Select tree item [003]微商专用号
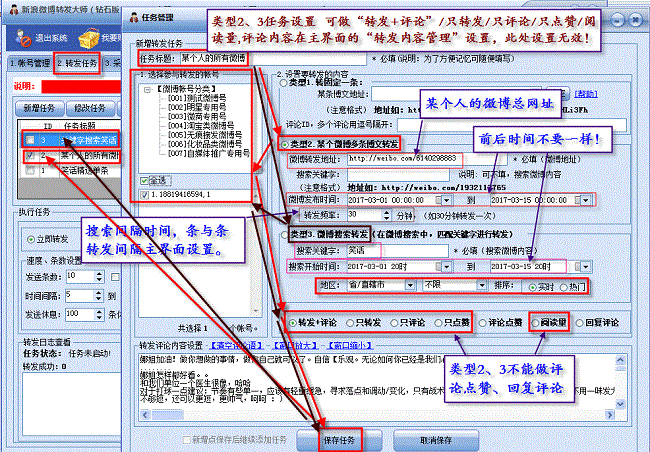The width and height of the screenshot is (650, 452). coord(197,117)
